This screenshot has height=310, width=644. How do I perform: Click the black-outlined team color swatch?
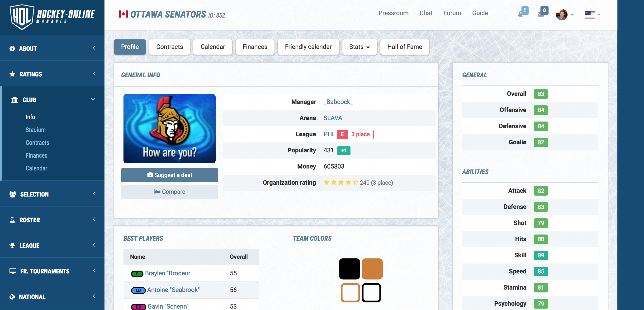(371, 292)
